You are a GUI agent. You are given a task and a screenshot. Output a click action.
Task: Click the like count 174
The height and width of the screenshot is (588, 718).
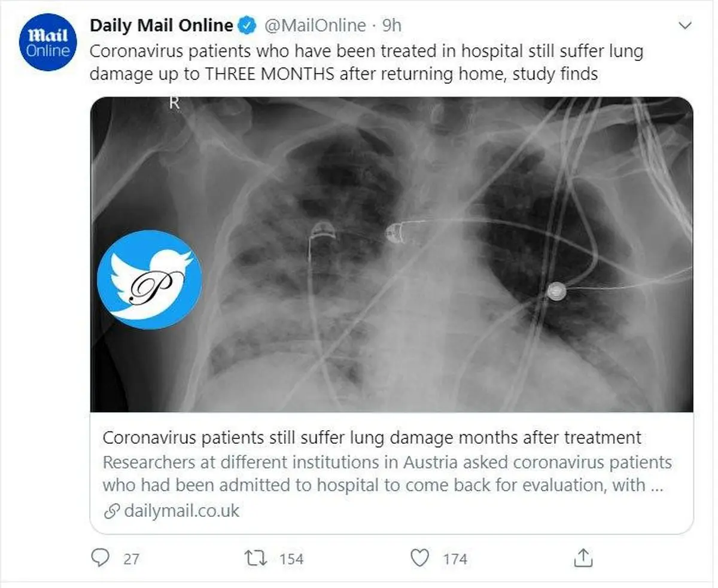(x=455, y=559)
